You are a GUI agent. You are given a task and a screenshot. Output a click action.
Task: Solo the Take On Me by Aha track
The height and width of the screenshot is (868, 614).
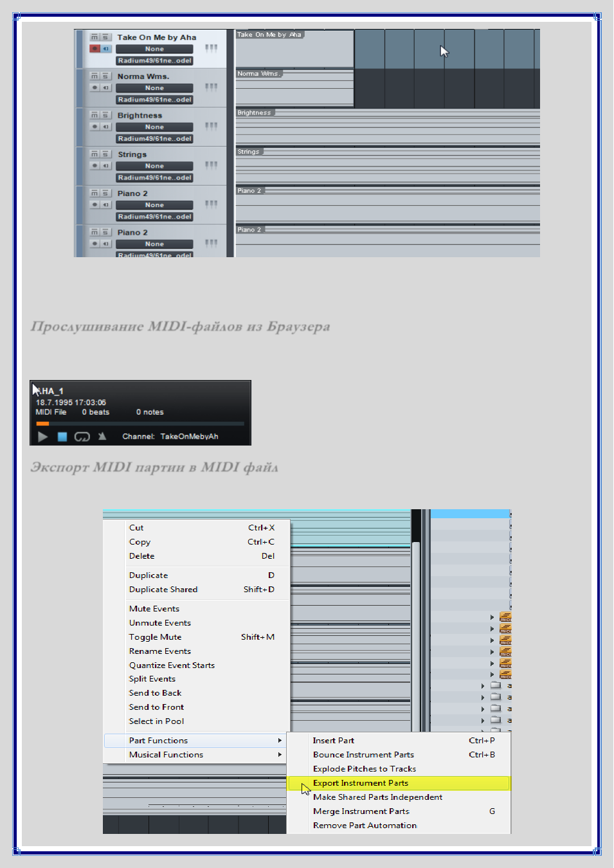106,37
